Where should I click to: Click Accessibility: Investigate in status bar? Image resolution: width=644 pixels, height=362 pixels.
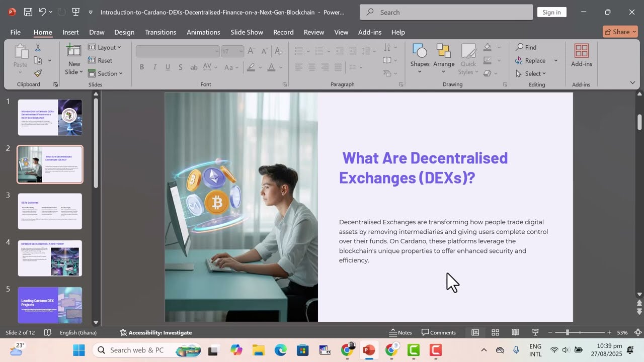pos(155,332)
